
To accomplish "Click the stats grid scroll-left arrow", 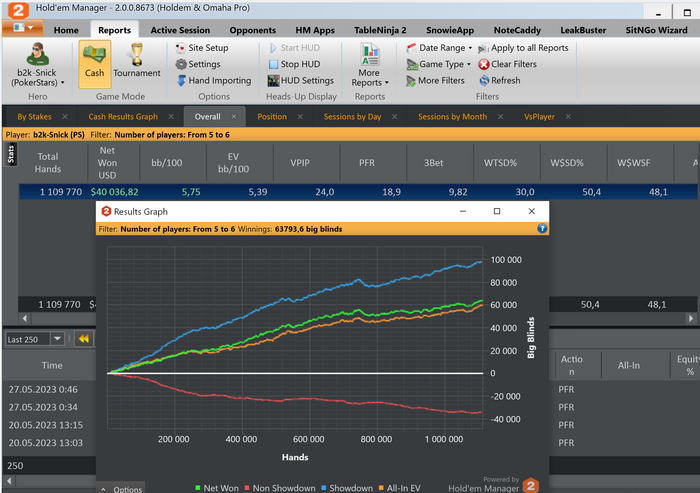I will 25,318.
